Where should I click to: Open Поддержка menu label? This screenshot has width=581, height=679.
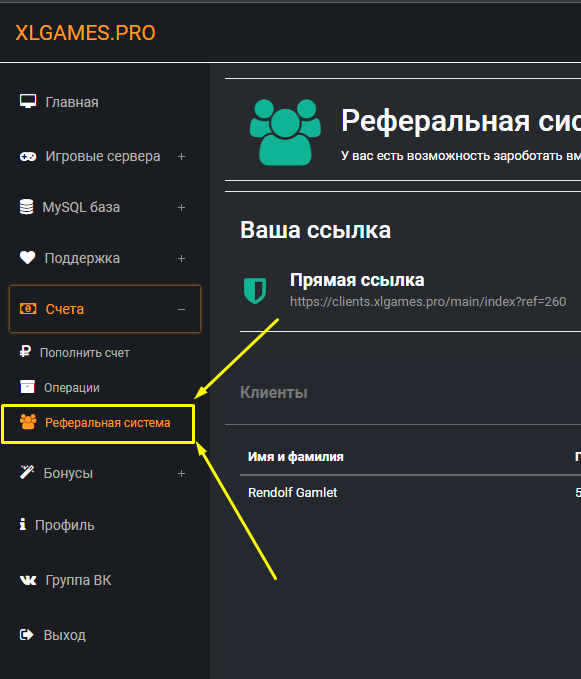[x=82, y=258]
